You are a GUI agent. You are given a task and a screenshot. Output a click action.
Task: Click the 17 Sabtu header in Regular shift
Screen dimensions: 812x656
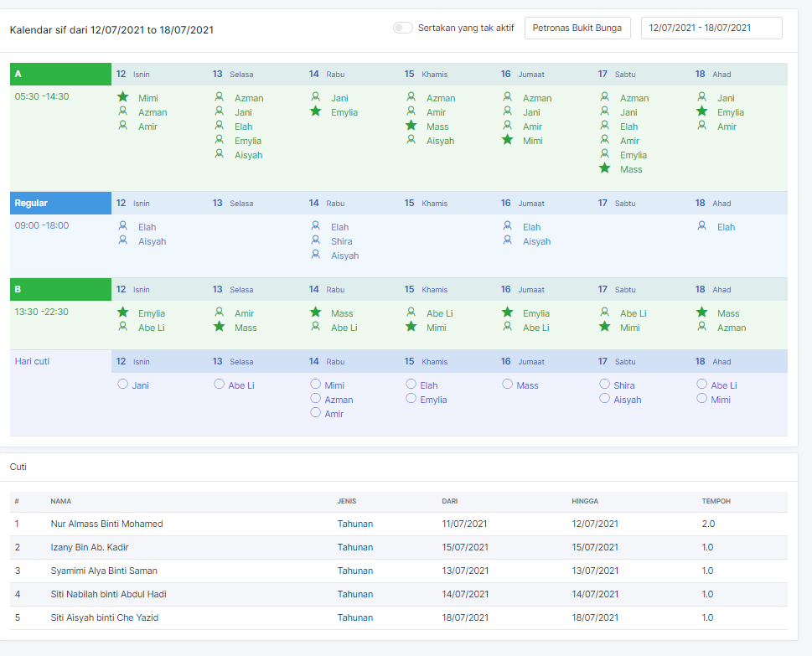pyautogui.click(x=616, y=203)
